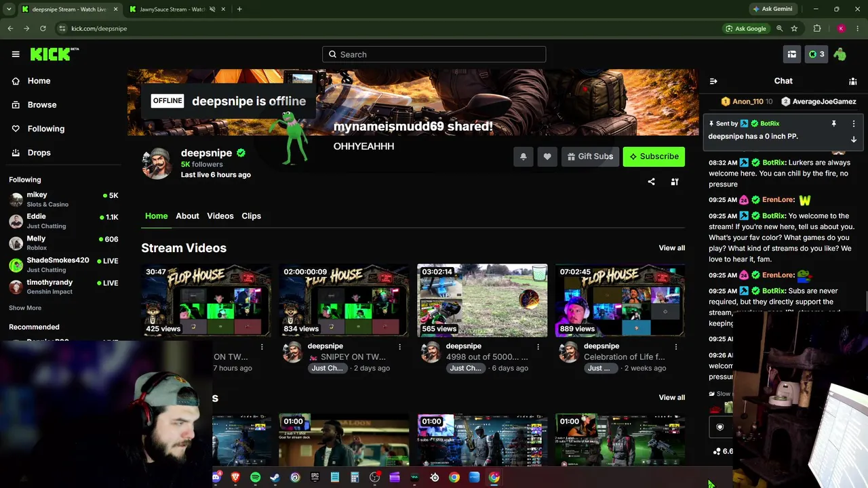Open the 03:02:14 outdoor stream video

(482, 300)
